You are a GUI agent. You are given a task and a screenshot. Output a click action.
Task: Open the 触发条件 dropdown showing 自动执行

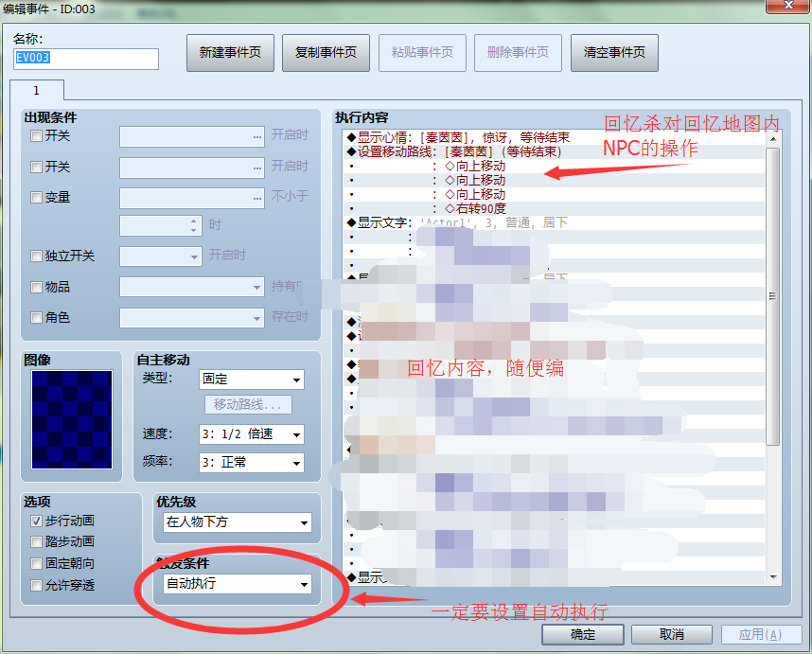[238, 584]
